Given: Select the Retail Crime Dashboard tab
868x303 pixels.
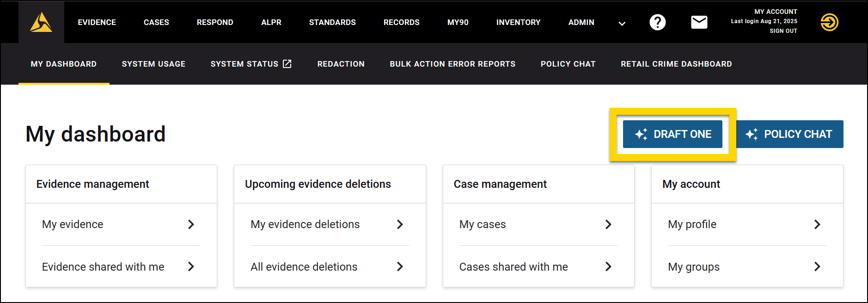Looking at the screenshot, I should click(x=676, y=64).
